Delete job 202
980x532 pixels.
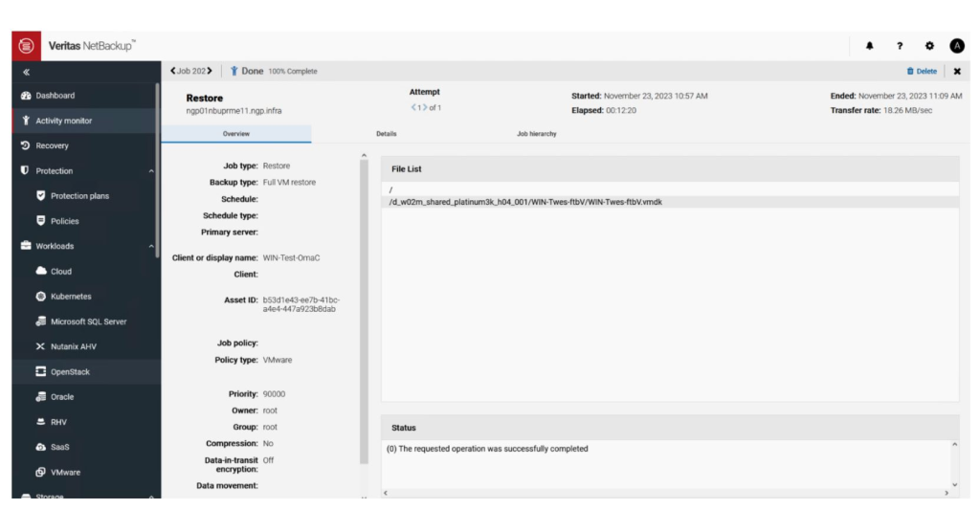coord(922,71)
